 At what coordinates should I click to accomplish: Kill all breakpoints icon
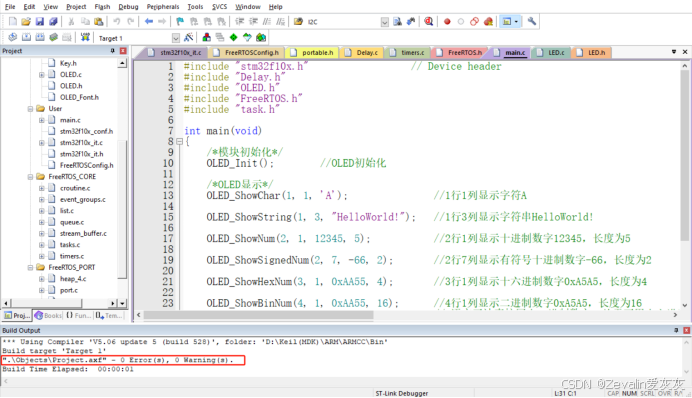488,21
